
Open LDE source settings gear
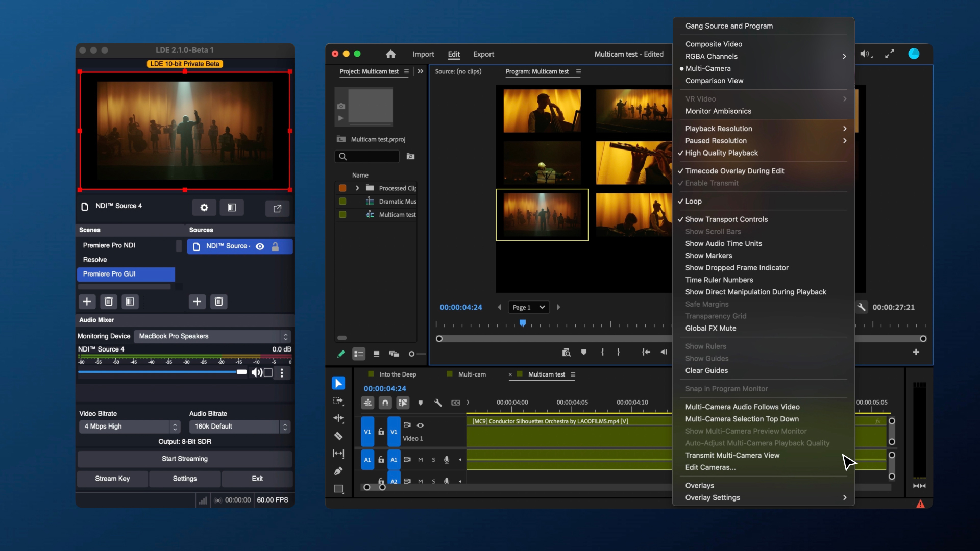point(204,208)
